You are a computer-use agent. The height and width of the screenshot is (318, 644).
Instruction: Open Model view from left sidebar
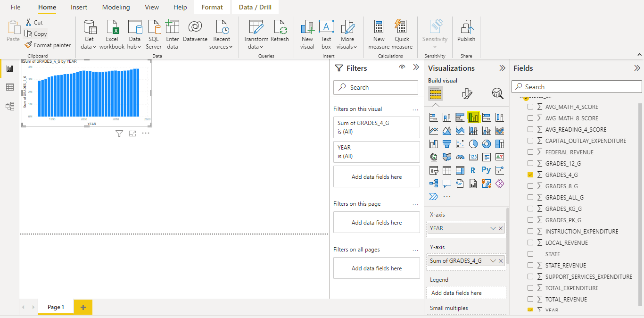tap(10, 106)
